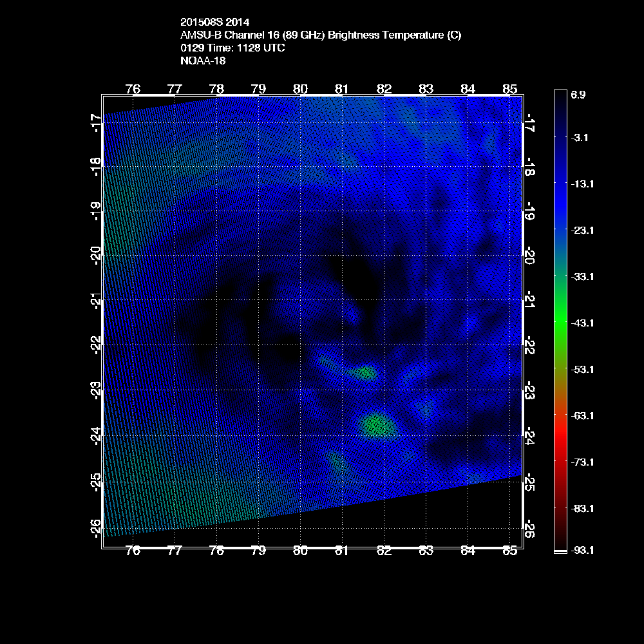Image resolution: width=644 pixels, height=644 pixels.
Task: Click latitude label -21 on the left axis
Action: (95, 301)
